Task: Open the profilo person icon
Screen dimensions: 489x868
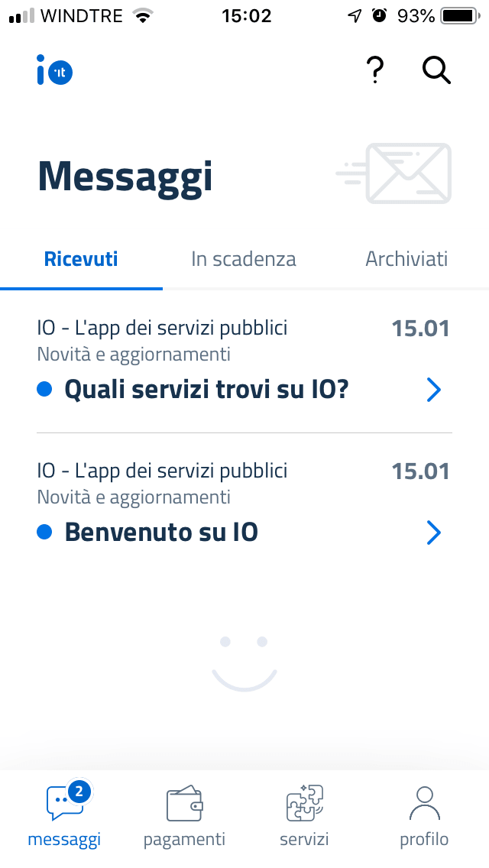Action: click(424, 802)
